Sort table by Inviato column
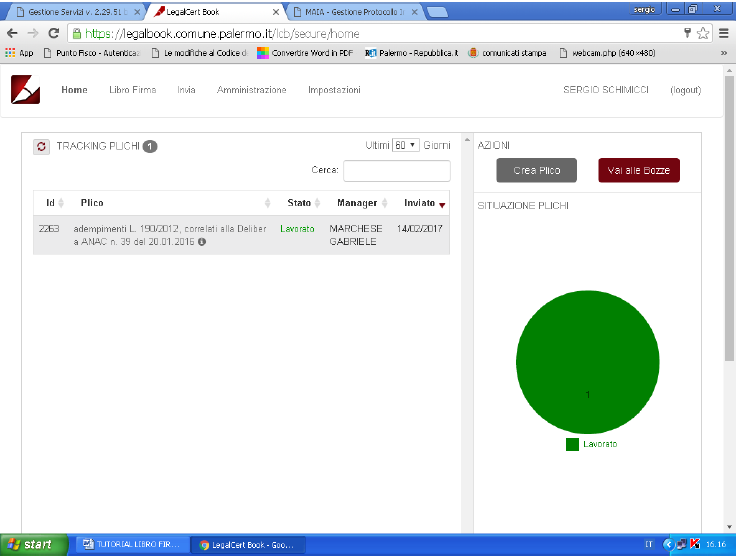This screenshot has height=556, width=736. point(424,203)
